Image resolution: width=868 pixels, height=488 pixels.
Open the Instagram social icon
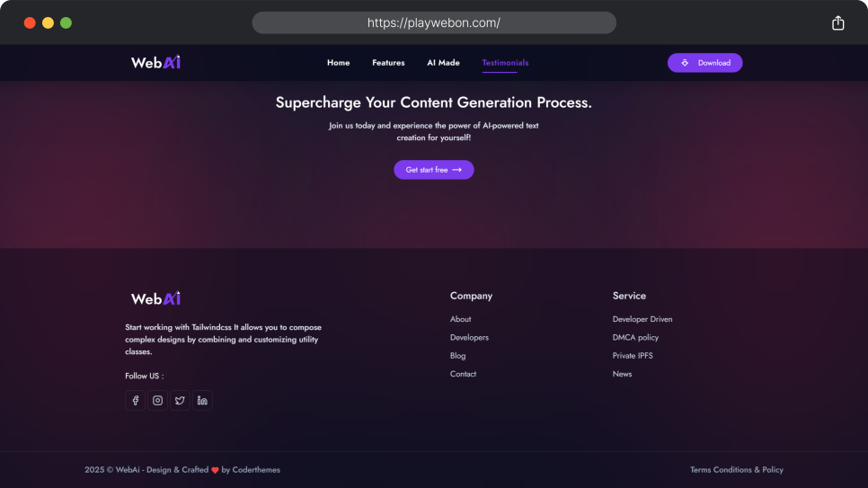pos(158,401)
